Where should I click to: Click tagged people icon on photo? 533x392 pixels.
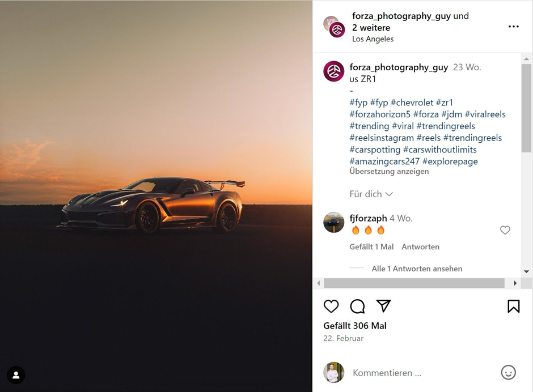[x=16, y=375]
